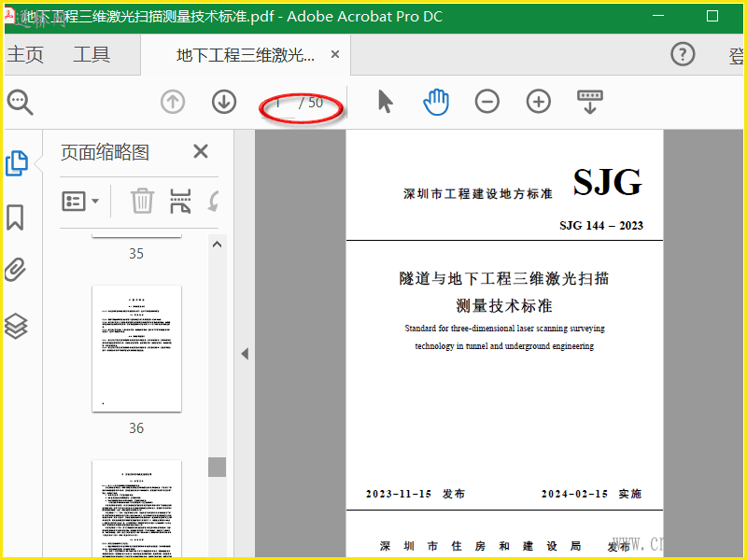The width and height of the screenshot is (747, 560).
Task: Open the find text magnifier tool
Action: 20,102
